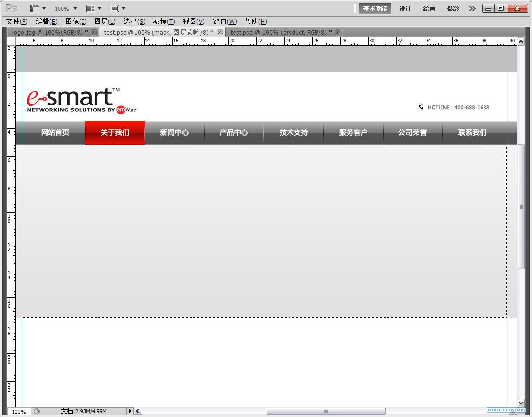Open the 选择(S) menu
Screen dimensions: 532x417
[x=134, y=21]
